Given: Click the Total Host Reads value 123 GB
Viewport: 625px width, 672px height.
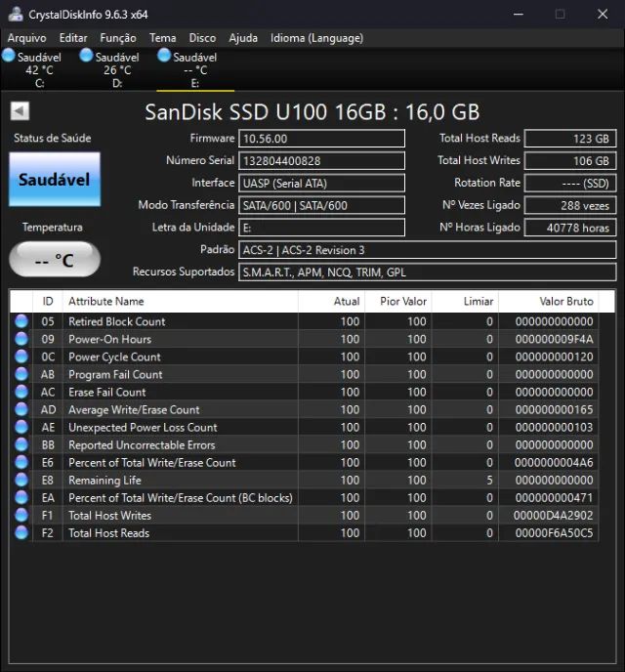Looking at the screenshot, I should [x=570, y=139].
